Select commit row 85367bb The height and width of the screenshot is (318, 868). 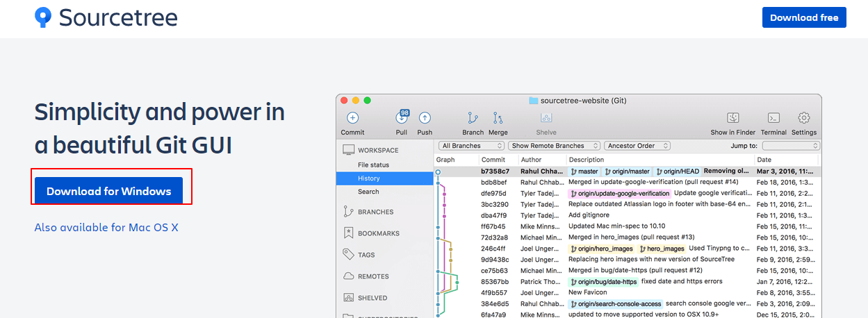coord(628,281)
